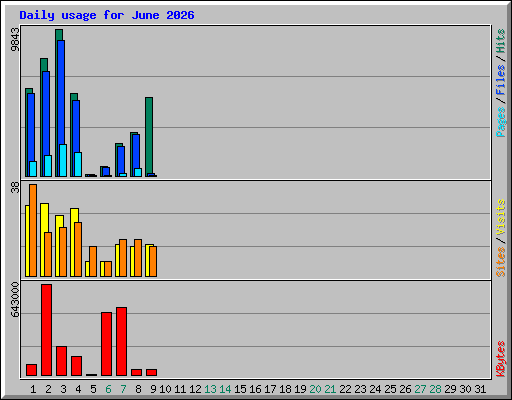Click day 8 on the x-axis
512x400 pixels.
coord(138,389)
